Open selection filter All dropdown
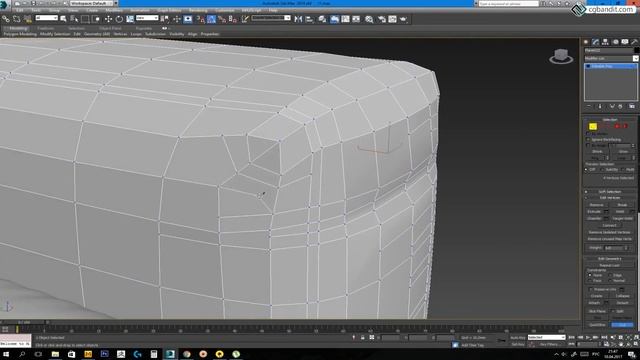 click(47, 18)
